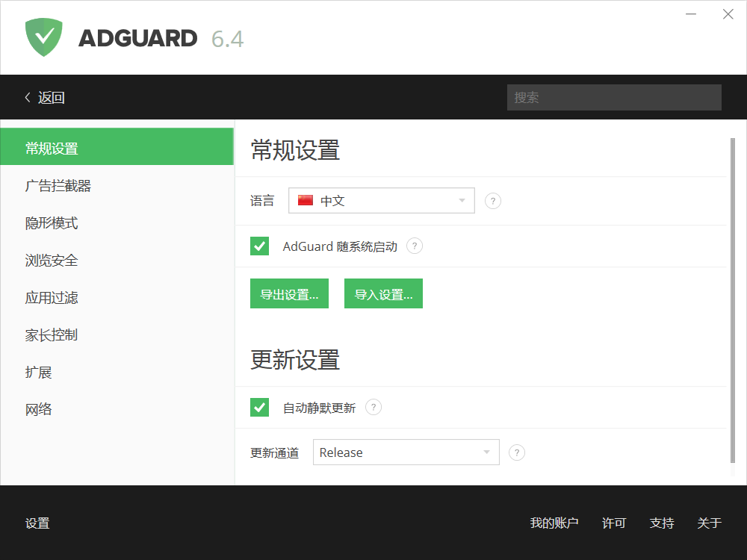
Task: Click the 更新设置 heading text
Action: coord(295,360)
